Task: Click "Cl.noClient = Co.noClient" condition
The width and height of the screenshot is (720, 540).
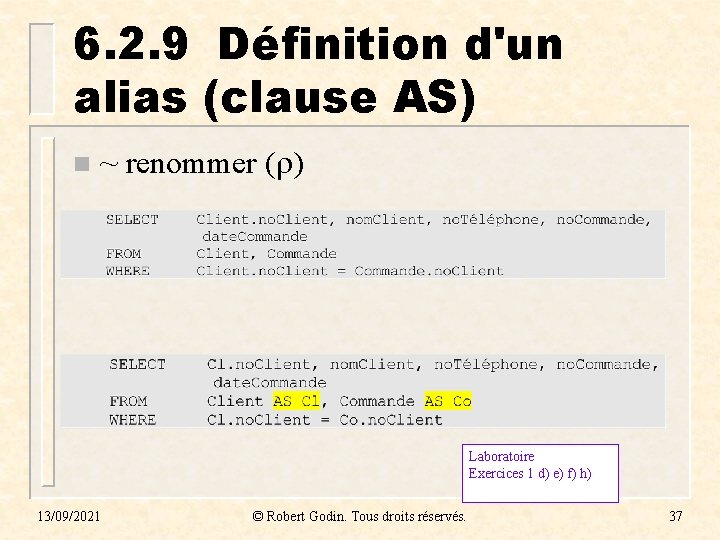Action: (325, 420)
